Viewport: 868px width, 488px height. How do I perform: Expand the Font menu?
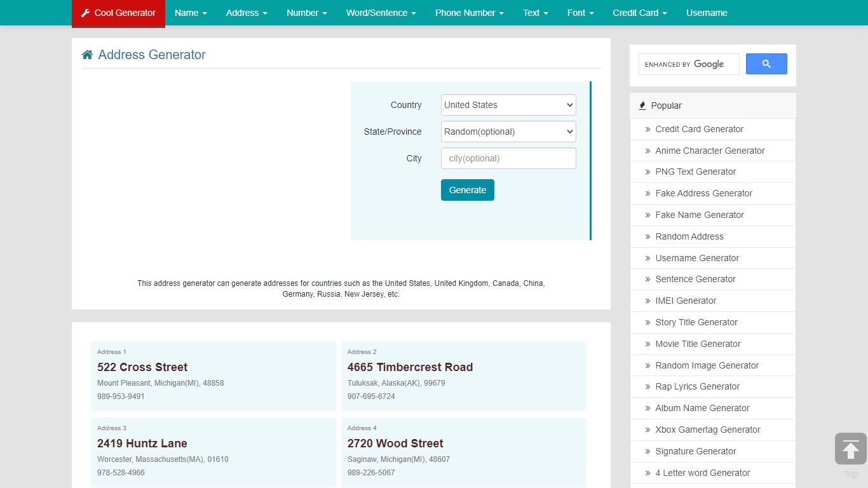[581, 13]
